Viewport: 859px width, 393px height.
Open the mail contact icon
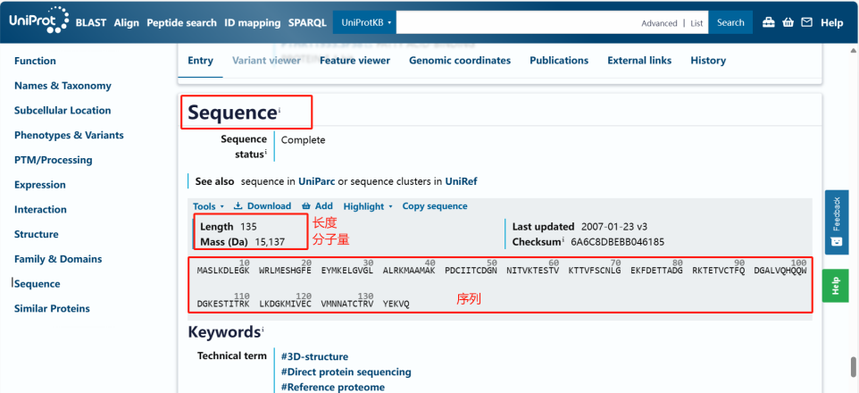coord(806,22)
